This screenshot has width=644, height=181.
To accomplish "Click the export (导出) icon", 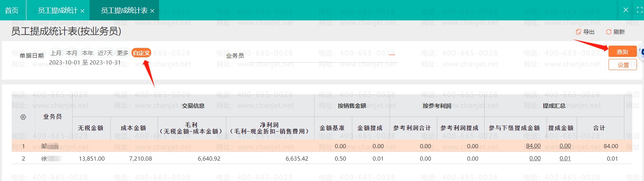I will 578,32.
